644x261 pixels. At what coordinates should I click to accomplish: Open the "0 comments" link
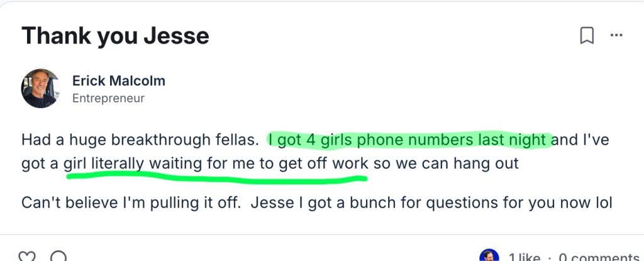tap(596, 257)
